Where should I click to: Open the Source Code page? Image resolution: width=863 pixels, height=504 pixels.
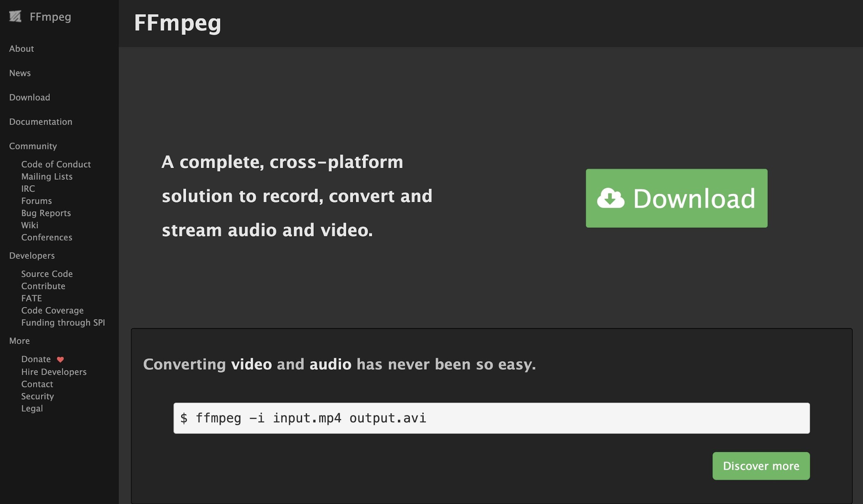pyautogui.click(x=47, y=274)
